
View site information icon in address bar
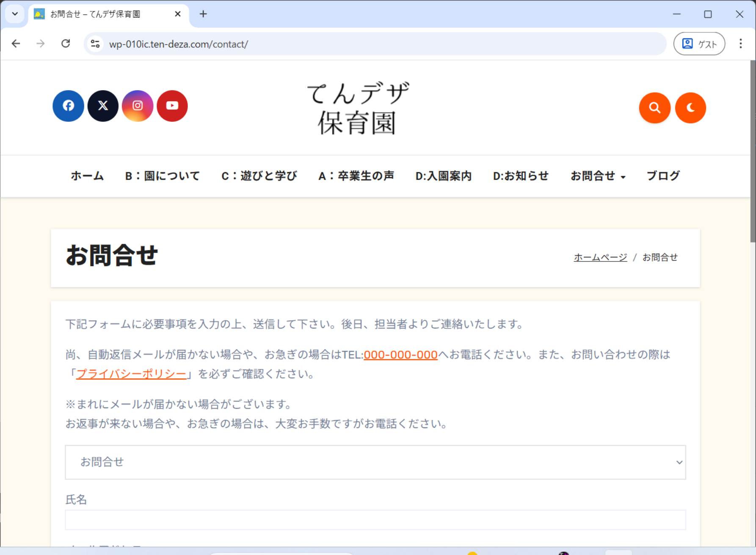tap(96, 44)
